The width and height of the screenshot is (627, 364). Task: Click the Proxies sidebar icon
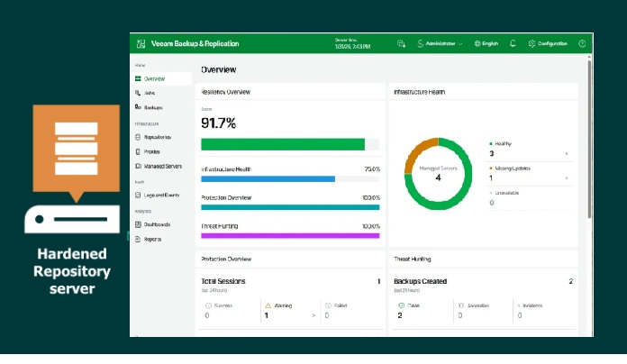(137, 151)
